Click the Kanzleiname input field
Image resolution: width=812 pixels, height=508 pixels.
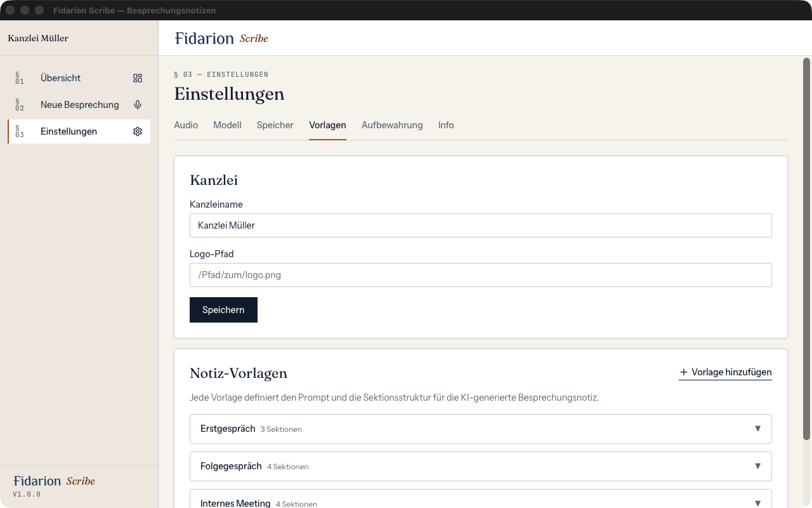tap(481, 225)
